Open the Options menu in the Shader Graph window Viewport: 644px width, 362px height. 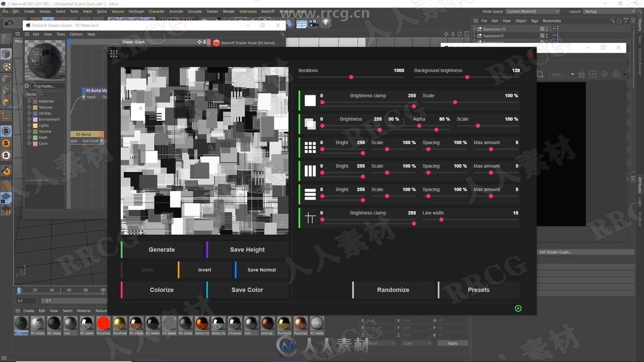point(76,34)
